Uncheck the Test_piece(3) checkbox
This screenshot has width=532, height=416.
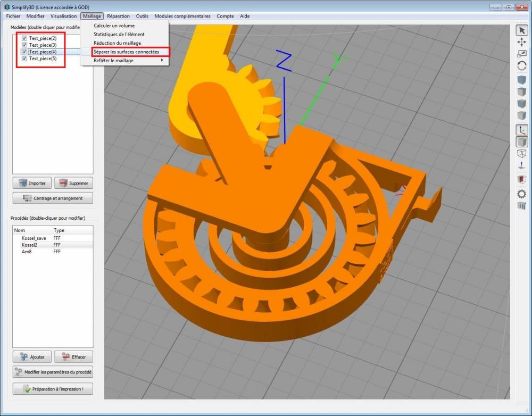pos(24,45)
